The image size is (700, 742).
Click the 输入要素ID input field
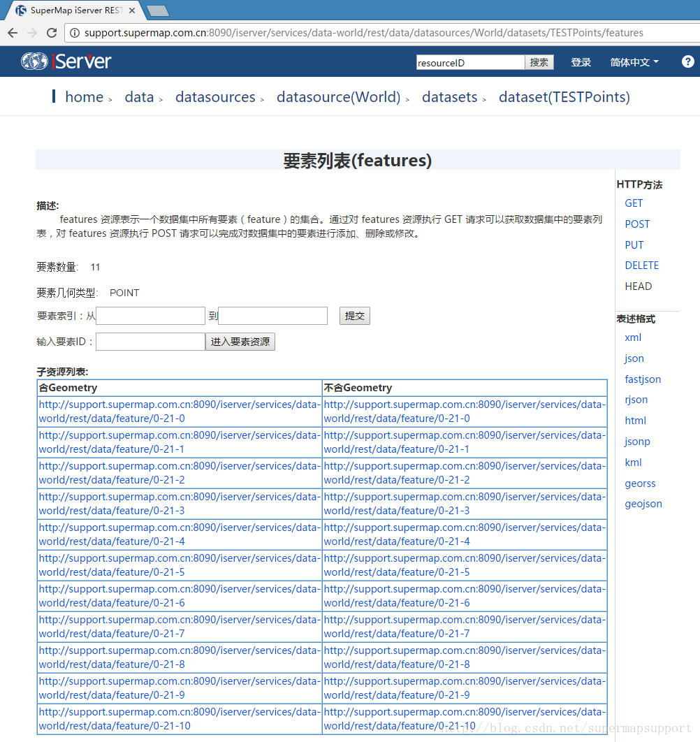150,342
